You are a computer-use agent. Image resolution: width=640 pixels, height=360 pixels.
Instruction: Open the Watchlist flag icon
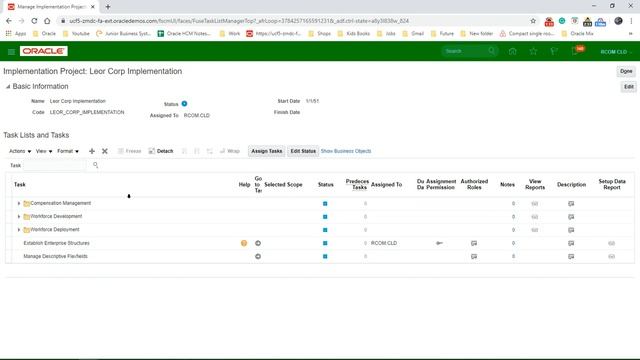tap(554, 51)
